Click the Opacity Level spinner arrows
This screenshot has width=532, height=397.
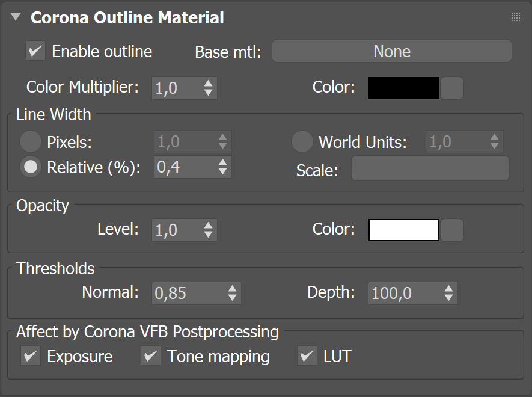click(208, 230)
